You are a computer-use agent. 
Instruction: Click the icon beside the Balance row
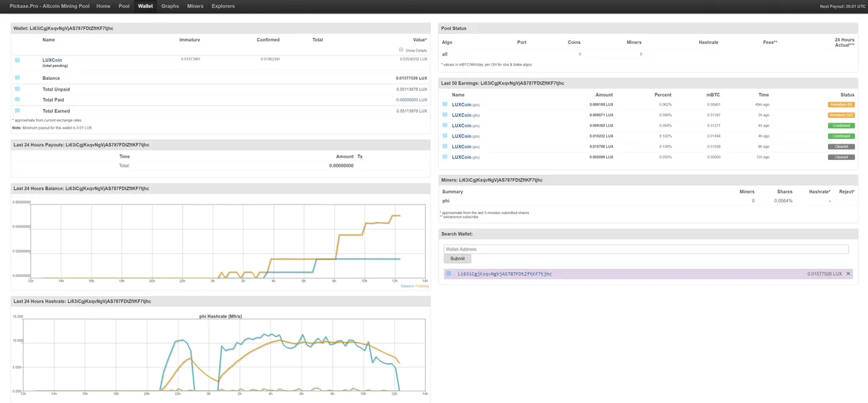(x=18, y=78)
